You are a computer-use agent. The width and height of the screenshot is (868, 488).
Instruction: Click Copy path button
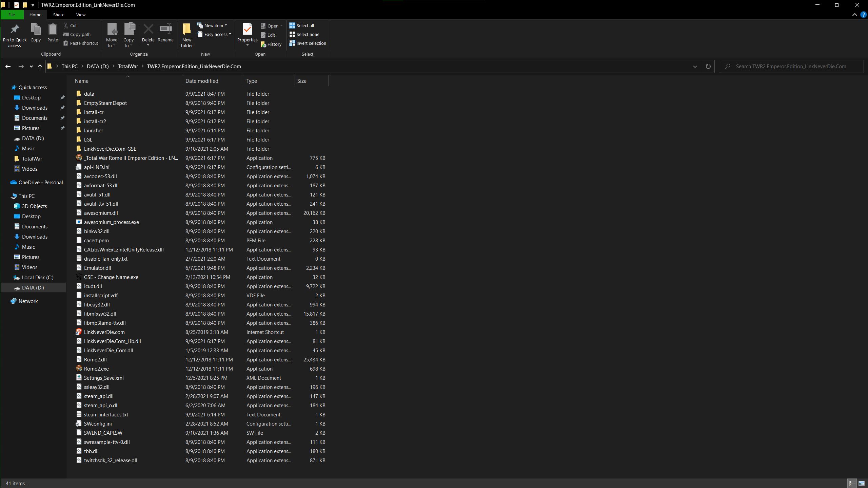point(77,35)
